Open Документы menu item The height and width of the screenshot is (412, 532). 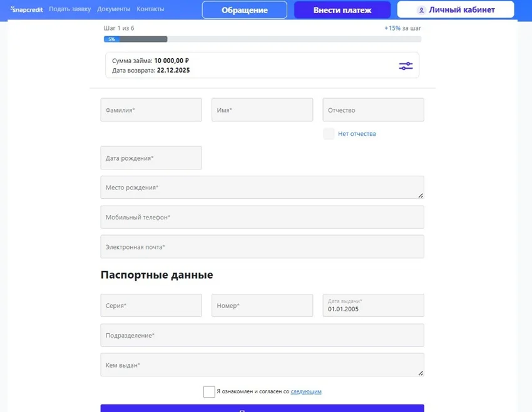pos(114,9)
